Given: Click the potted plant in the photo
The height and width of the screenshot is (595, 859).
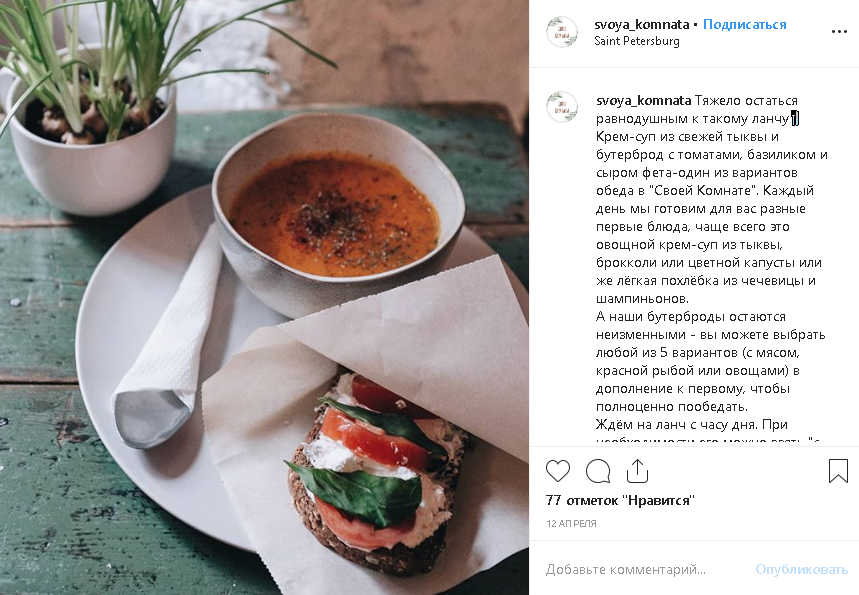Looking at the screenshot, I should (90, 104).
